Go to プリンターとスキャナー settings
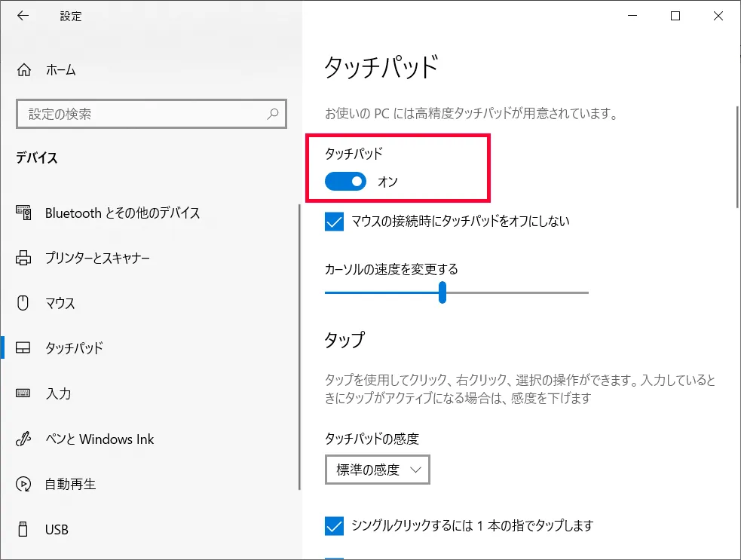The image size is (741, 560). coord(97,258)
